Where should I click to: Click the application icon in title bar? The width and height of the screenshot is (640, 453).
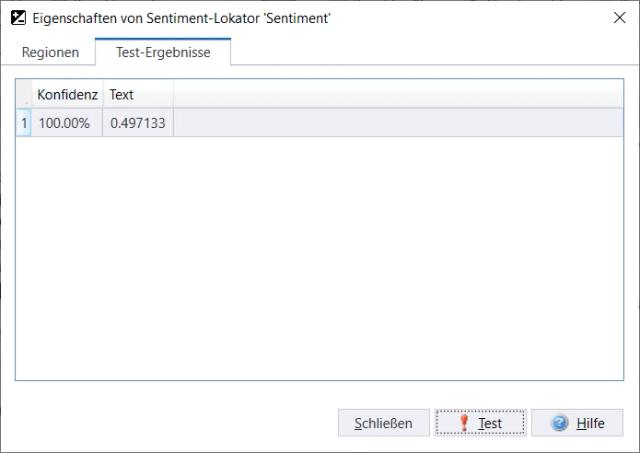18,17
